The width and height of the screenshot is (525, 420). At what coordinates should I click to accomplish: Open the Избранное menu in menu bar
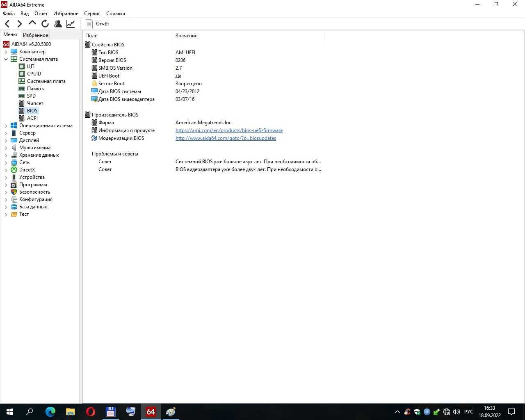click(x=66, y=14)
